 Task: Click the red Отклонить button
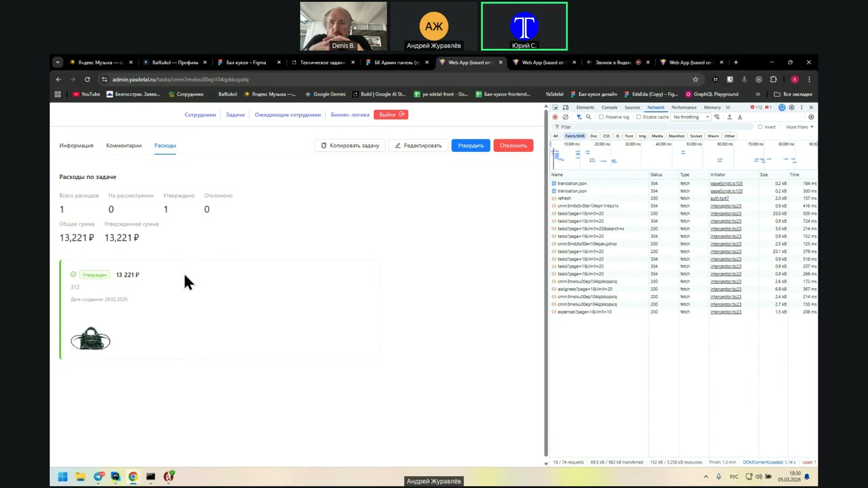(x=513, y=146)
